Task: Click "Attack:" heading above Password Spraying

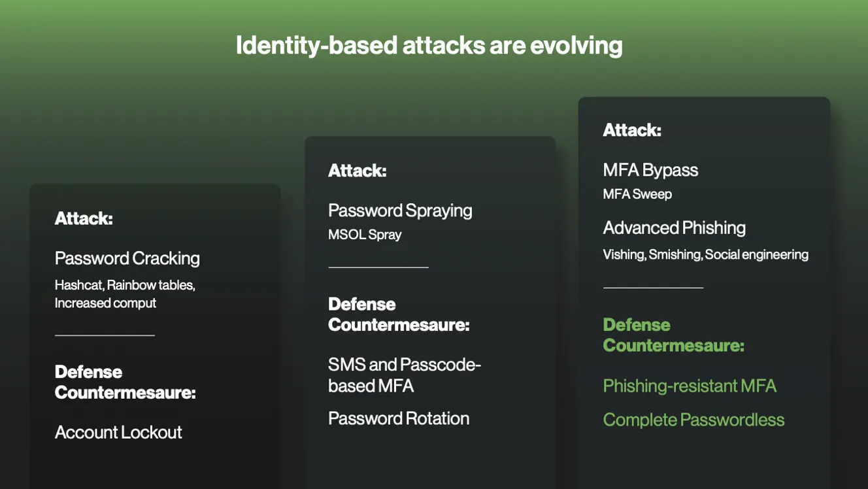Action: click(x=358, y=171)
